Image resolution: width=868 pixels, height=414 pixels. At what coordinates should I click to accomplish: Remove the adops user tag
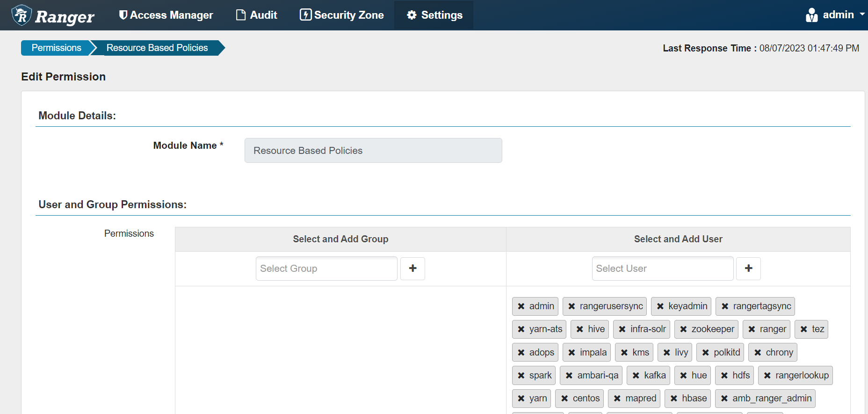521,353
